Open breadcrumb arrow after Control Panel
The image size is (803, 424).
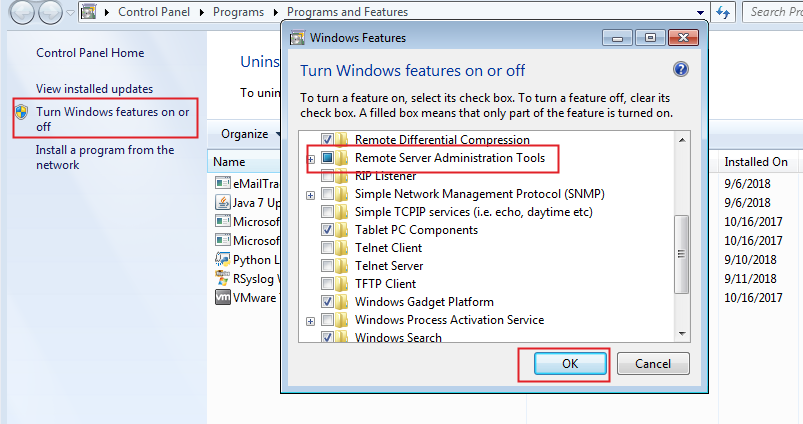202,12
